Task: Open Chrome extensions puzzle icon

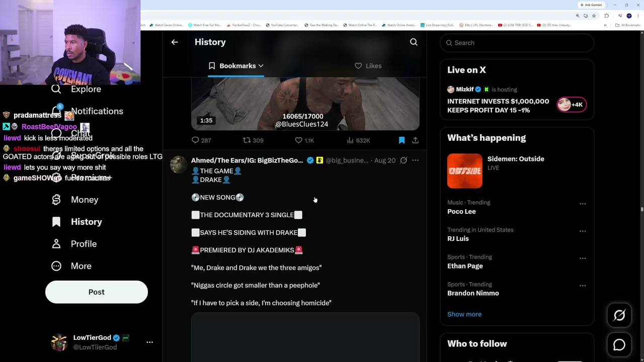Action: (x=607, y=16)
